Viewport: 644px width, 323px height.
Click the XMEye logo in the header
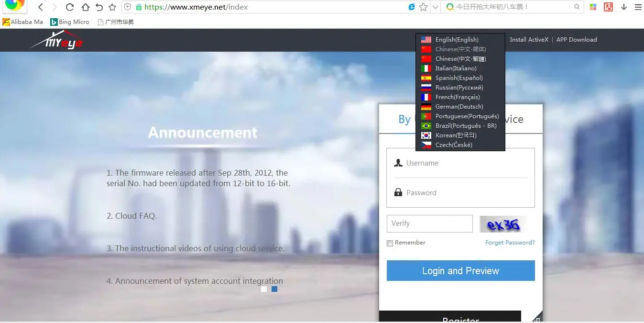tap(57, 40)
